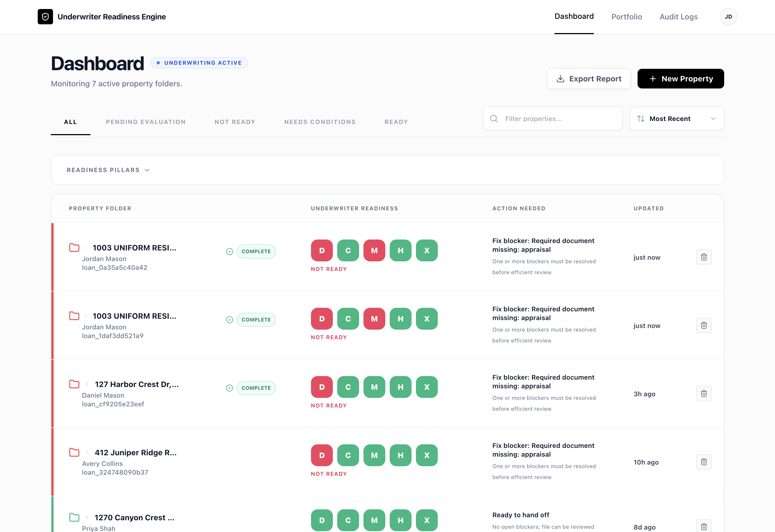775x532 pixels.
Task: Click the New Property button
Action: [680, 79]
